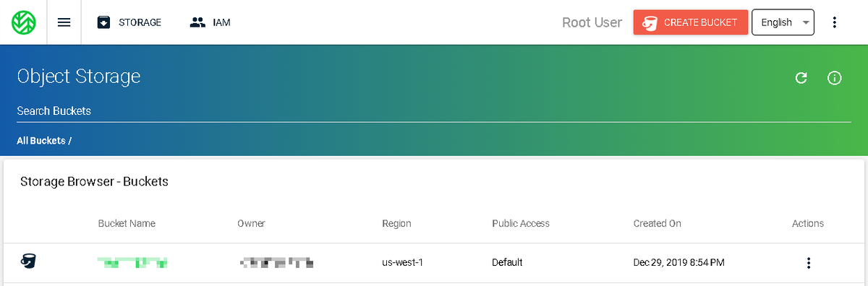Click the bucket icon in the row
The height and width of the screenshot is (286, 868).
click(29, 261)
